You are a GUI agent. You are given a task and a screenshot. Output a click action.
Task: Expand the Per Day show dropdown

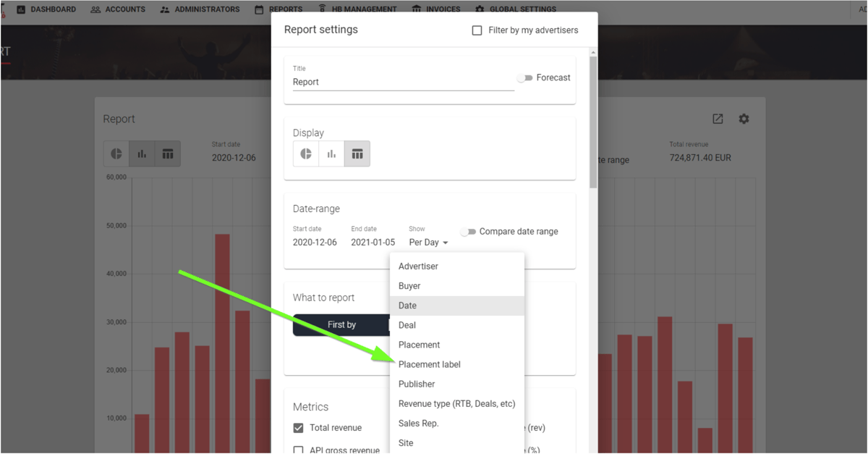tap(428, 243)
